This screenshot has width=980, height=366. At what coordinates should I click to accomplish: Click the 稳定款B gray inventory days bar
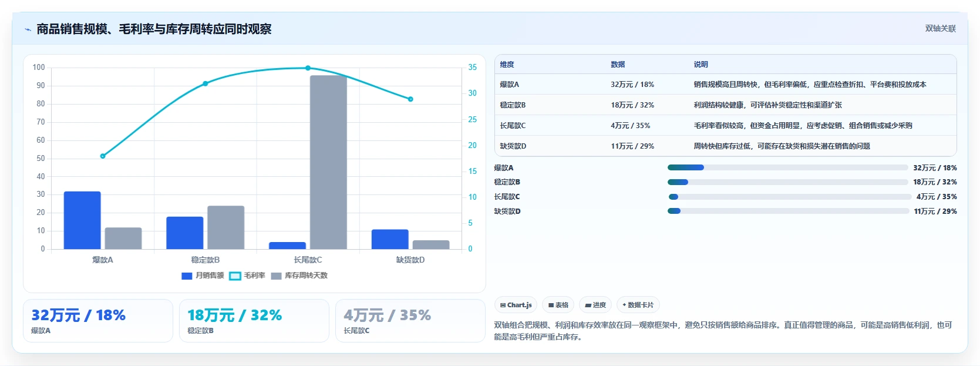point(225,227)
